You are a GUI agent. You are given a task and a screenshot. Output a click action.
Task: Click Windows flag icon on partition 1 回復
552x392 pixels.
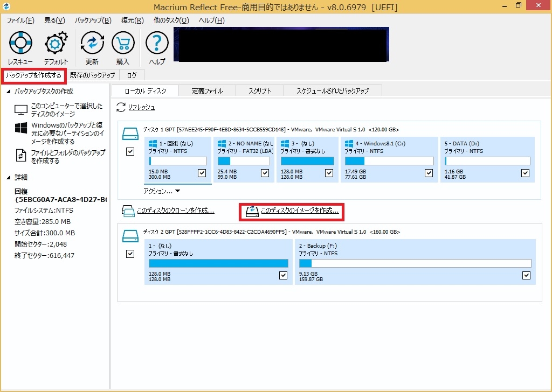point(153,143)
